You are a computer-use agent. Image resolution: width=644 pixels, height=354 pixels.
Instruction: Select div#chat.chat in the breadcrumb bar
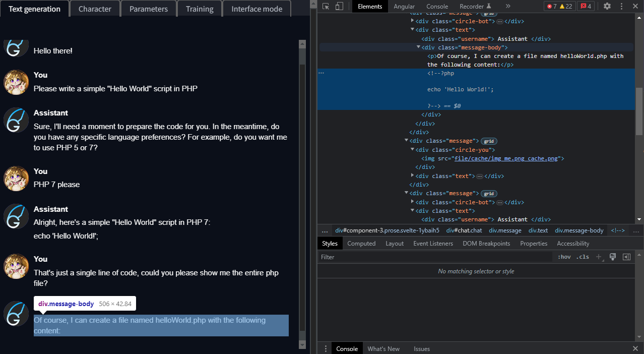click(464, 230)
